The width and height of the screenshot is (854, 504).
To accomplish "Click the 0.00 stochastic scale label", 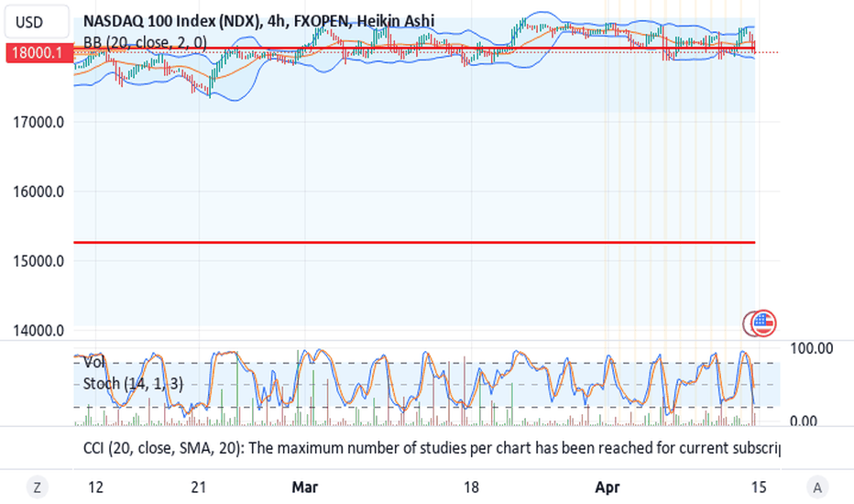I will [x=804, y=421].
